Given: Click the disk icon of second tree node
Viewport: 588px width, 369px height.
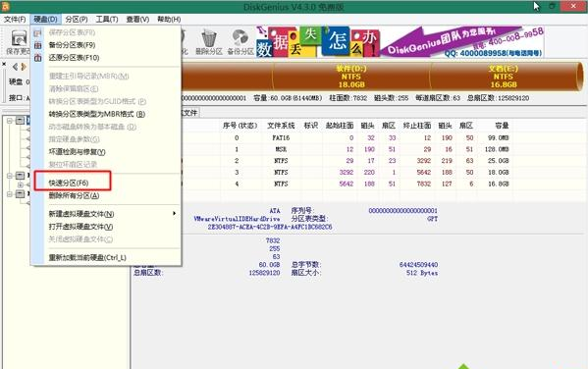Looking at the screenshot, I should coord(20,175).
